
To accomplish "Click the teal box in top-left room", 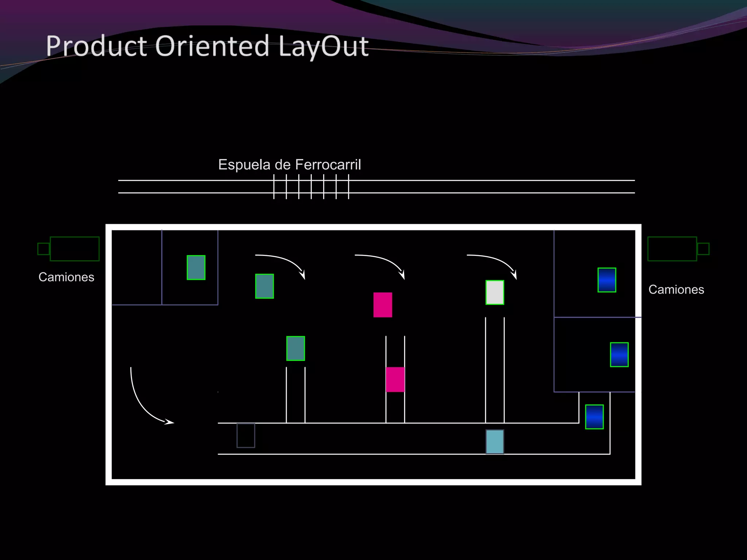I will (196, 268).
